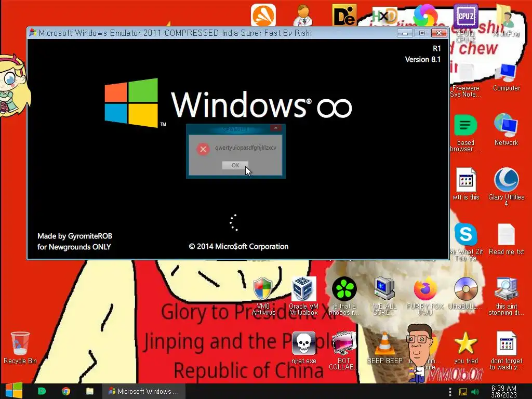
Task: Show hidden tray icons dots
Action: click(450, 392)
